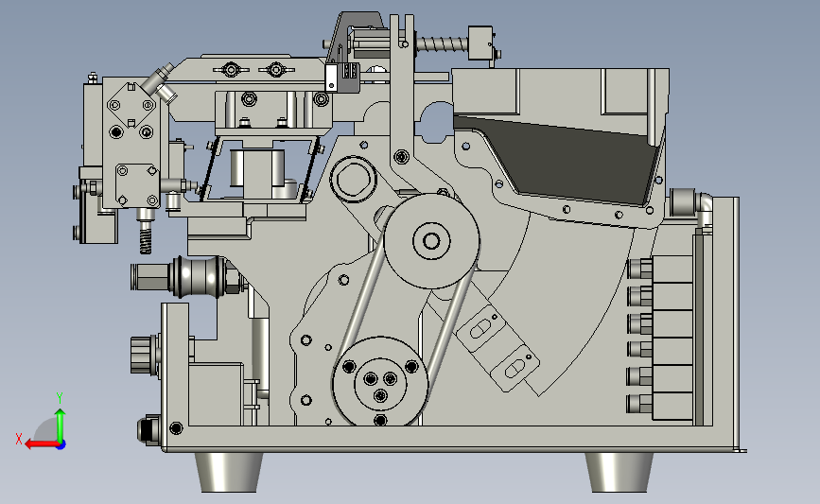Select the quick-coupling air connector on left
Screen dimensions: 820x504
tap(185, 277)
